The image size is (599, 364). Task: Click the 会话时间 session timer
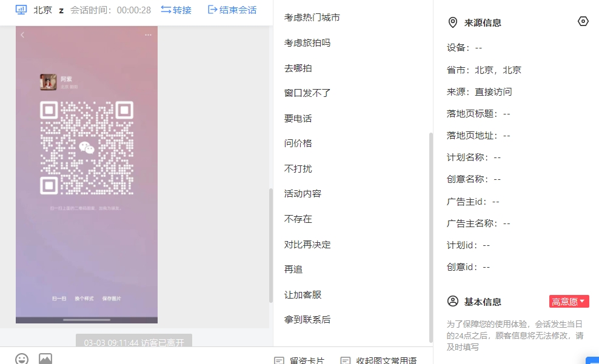pyautogui.click(x=110, y=10)
